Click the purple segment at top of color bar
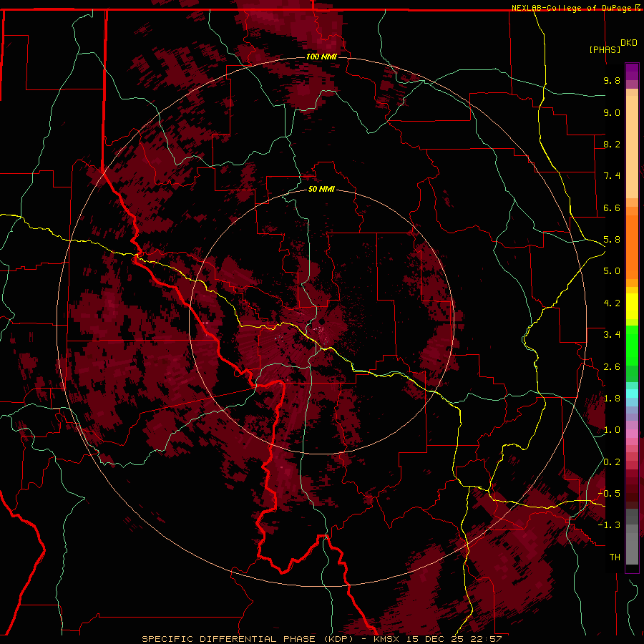 click(x=632, y=72)
